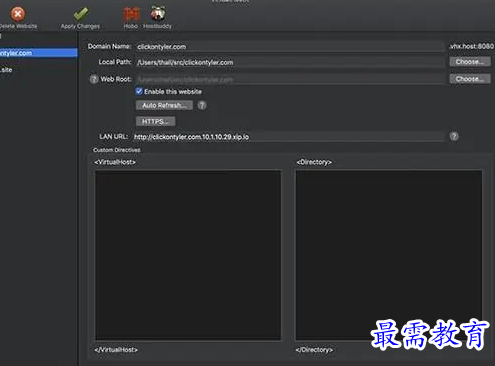Viewport: 495px width, 366px height.
Task: Apply Changes with the green checkmark
Action: pos(81,14)
